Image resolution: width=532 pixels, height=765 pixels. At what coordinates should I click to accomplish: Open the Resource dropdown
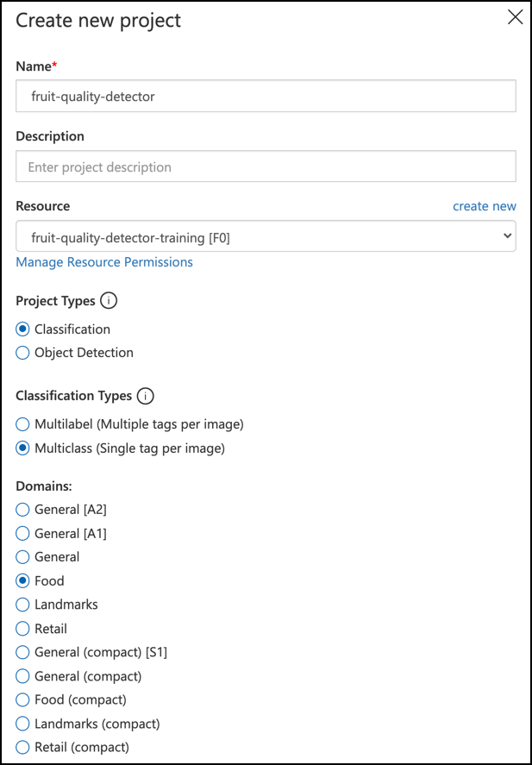click(266, 235)
